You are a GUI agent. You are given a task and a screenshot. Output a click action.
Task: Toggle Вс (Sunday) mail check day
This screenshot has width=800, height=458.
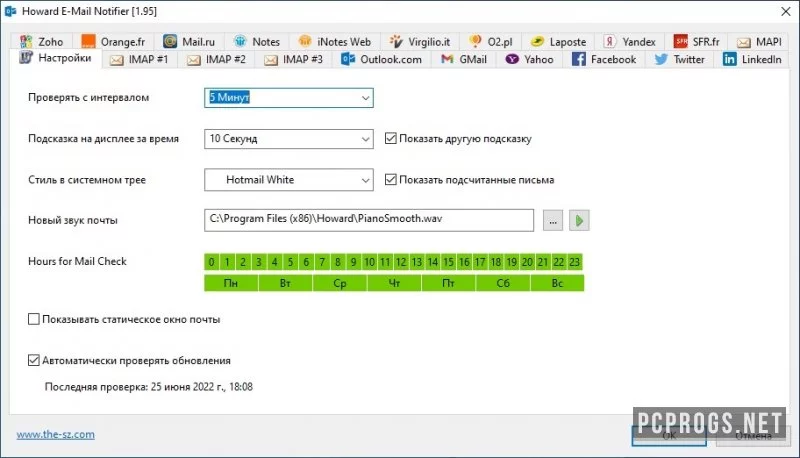tap(557, 283)
